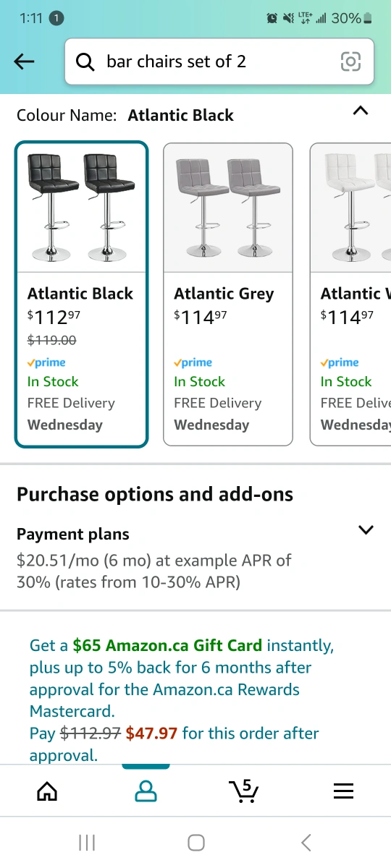Tap the back arrow icon
391x868 pixels.
pos(25,62)
